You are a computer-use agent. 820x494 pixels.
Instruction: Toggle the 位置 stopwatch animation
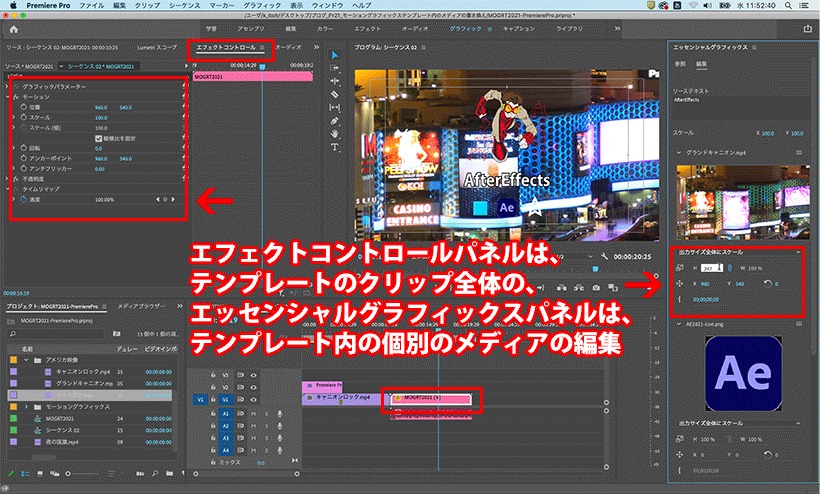click(x=24, y=107)
